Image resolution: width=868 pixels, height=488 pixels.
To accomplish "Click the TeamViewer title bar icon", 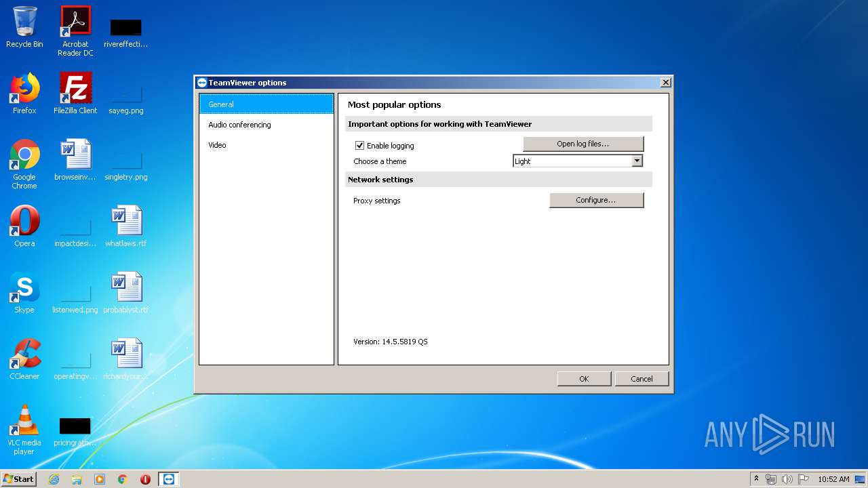I will tap(201, 83).
